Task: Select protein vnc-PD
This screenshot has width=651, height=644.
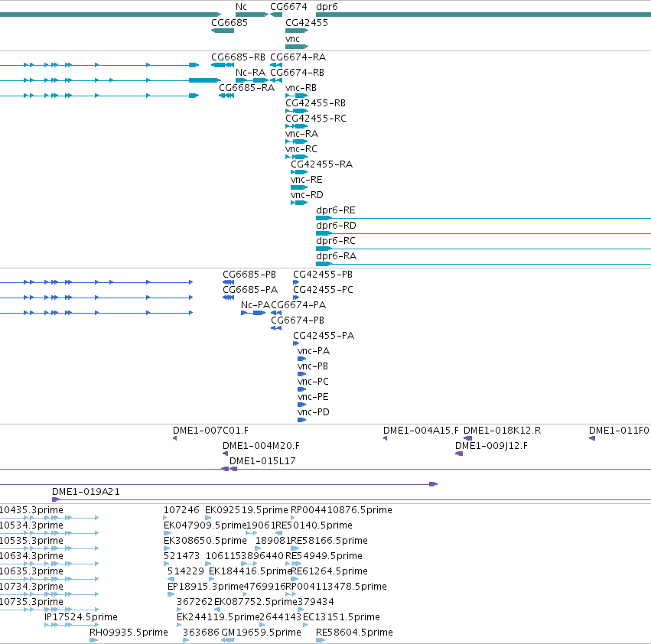Action: [x=314, y=412]
